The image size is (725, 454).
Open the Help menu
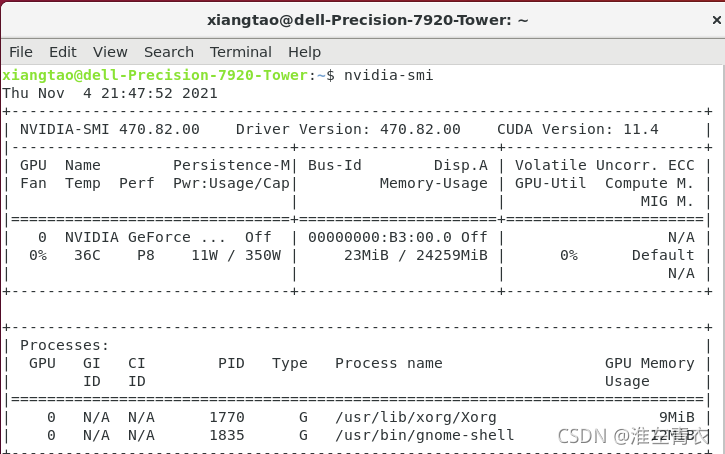pyautogui.click(x=304, y=52)
